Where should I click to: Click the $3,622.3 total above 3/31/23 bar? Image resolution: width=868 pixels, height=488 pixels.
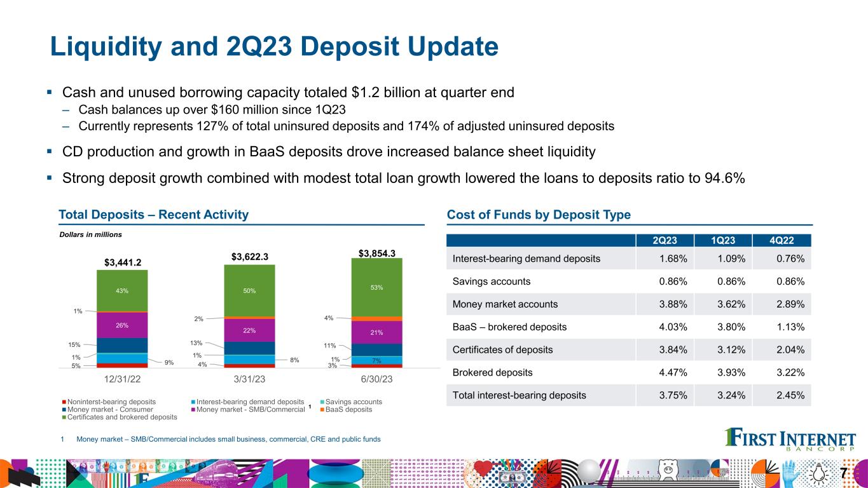click(249, 257)
